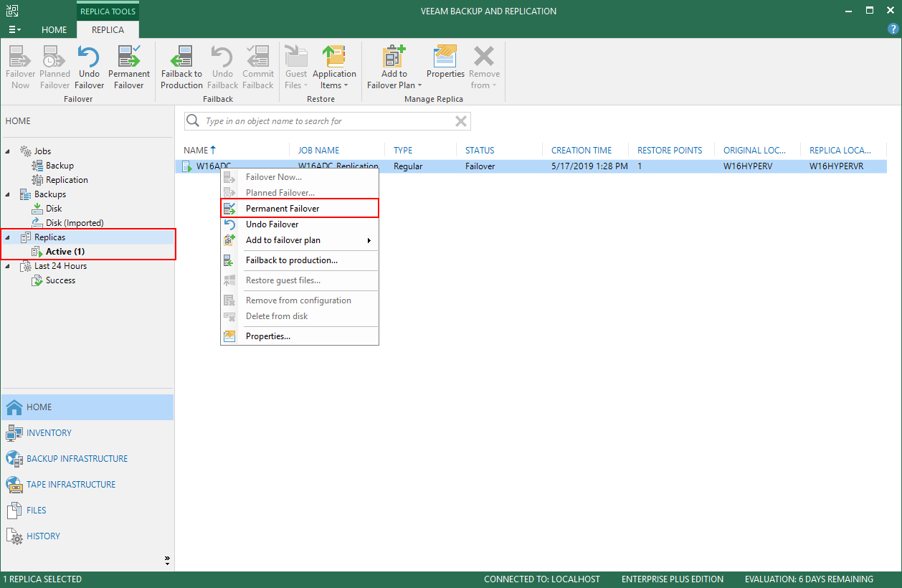Start Failback to Production from ribbon
Screen dimensions: 902x588
tap(181, 67)
